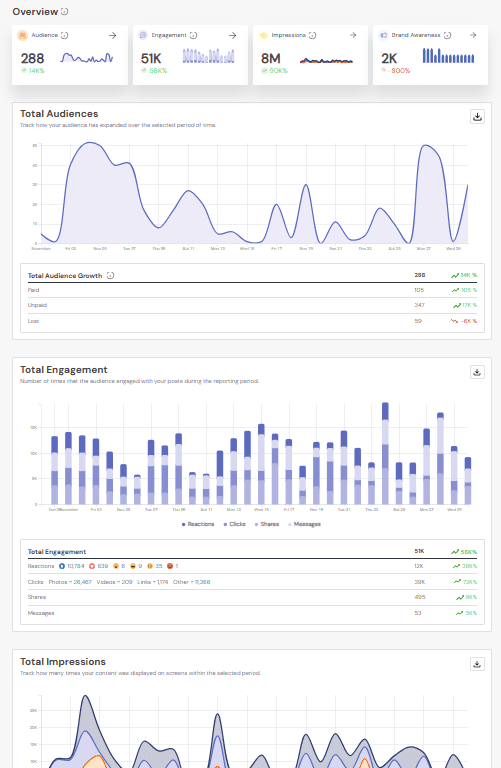The width and height of the screenshot is (501, 768).
Task: Click the Engagement card info icon
Action: (x=193, y=35)
